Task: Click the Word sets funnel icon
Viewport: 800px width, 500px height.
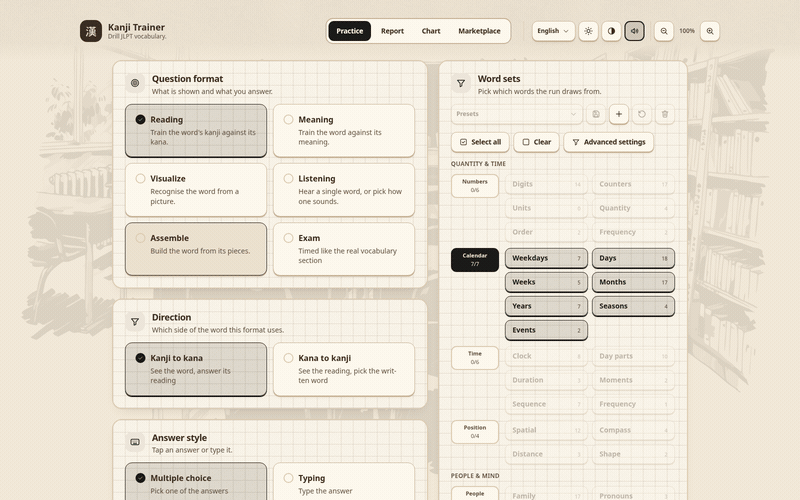Action: [x=461, y=83]
